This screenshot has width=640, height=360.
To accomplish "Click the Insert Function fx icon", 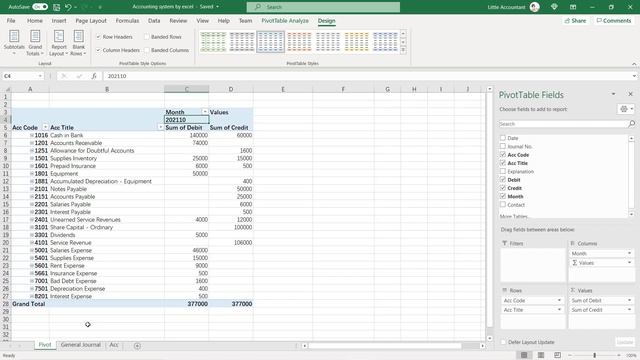I will pyautogui.click(x=94, y=76).
